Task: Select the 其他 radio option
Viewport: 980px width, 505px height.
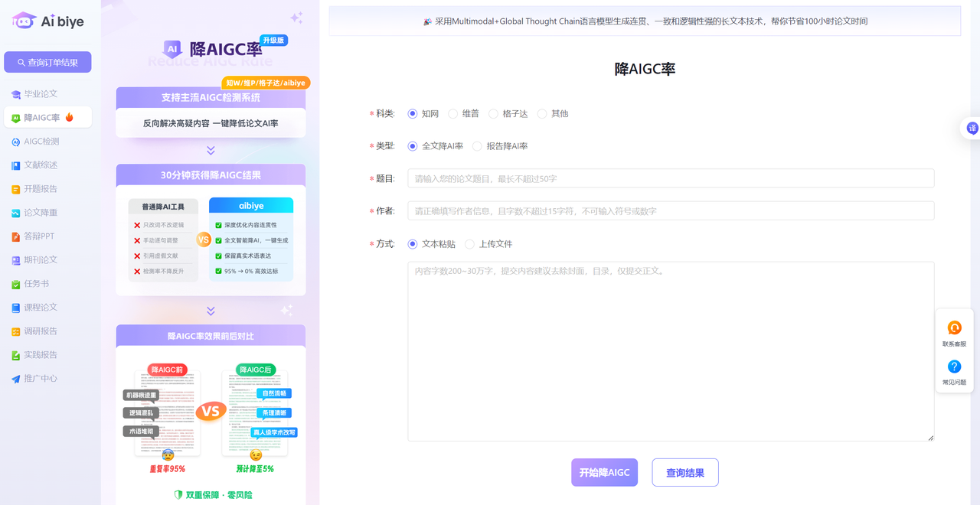Action: (542, 113)
